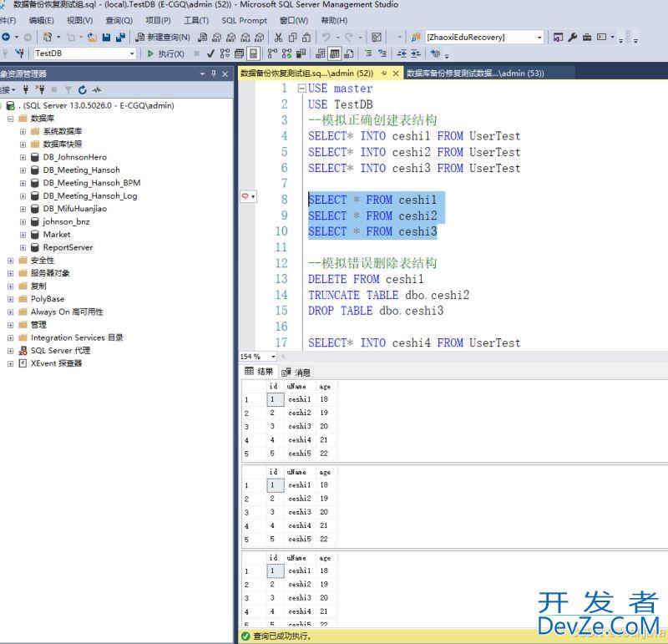
Task: Click the Refresh icon in Object Explorer
Action: [x=82, y=90]
